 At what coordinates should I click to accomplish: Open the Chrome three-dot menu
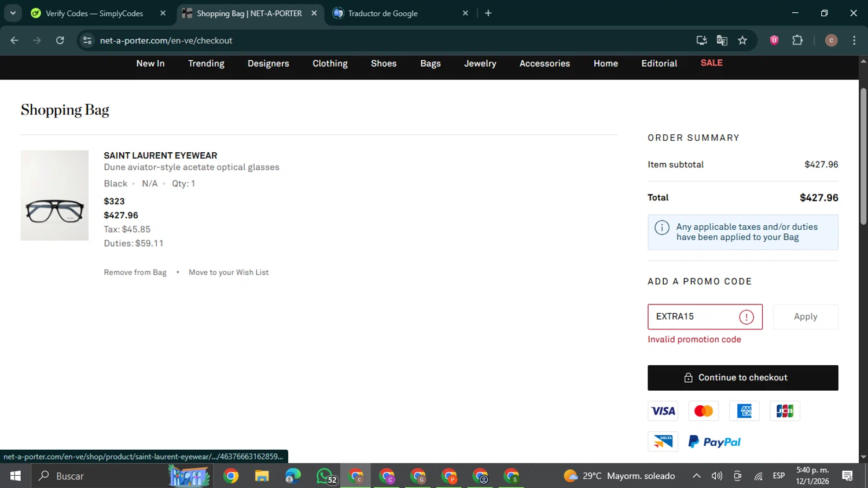854,41
